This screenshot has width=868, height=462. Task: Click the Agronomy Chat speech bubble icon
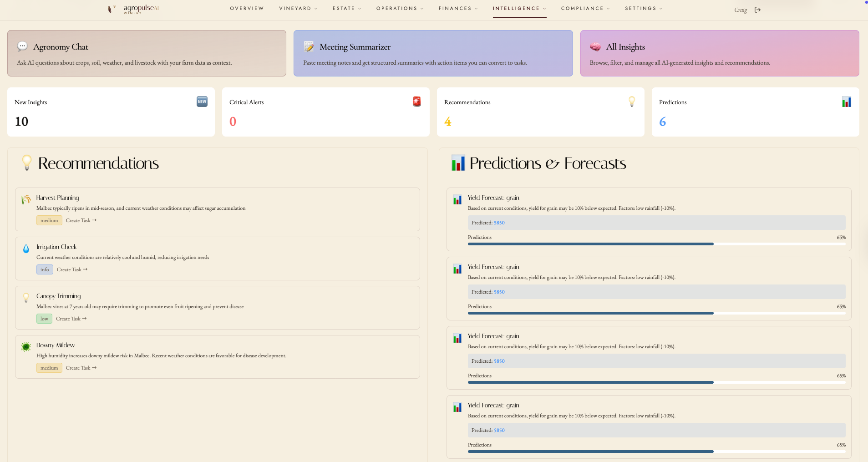(22, 46)
